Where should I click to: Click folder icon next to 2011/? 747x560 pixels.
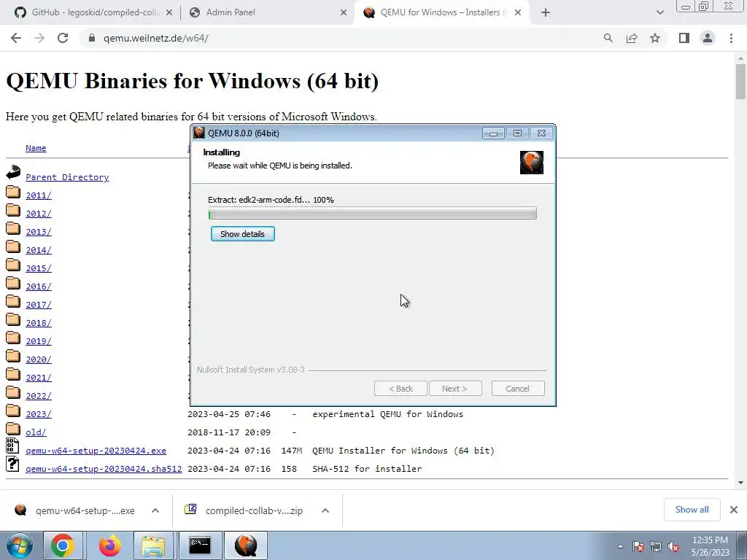pyautogui.click(x=13, y=192)
